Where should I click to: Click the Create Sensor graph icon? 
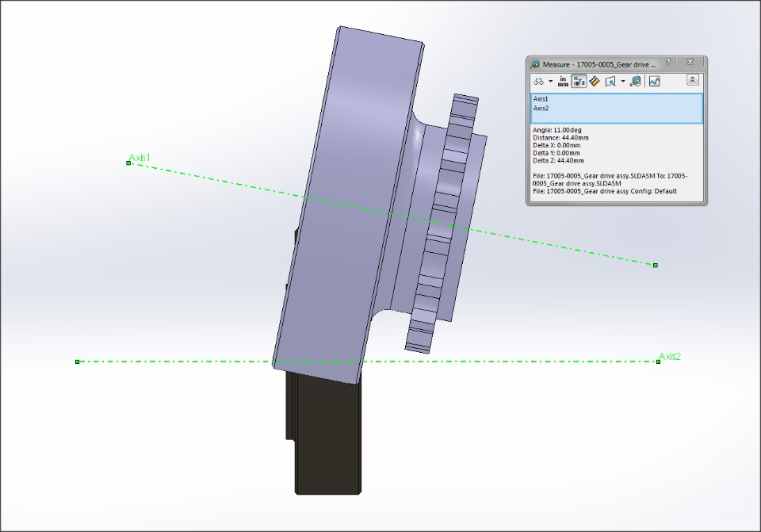(654, 82)
